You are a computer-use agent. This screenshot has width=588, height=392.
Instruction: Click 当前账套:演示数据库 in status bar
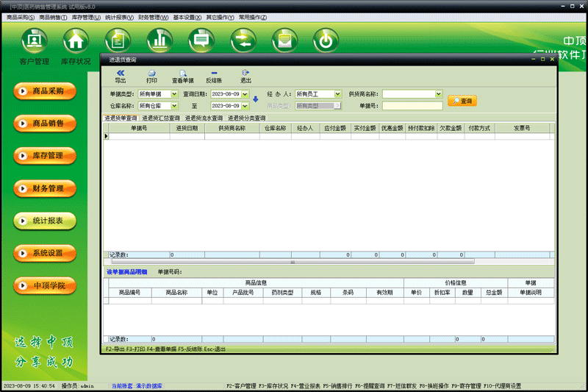coord(137,385)
